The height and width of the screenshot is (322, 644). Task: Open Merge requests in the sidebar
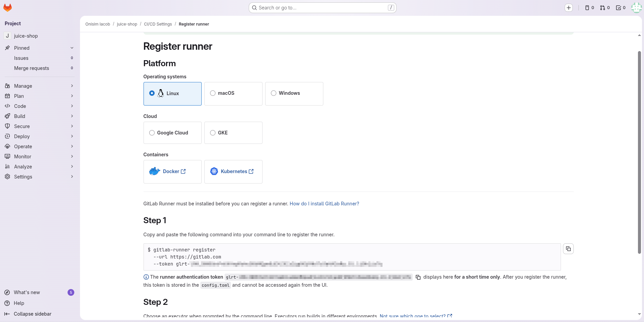tap(32, 68)
